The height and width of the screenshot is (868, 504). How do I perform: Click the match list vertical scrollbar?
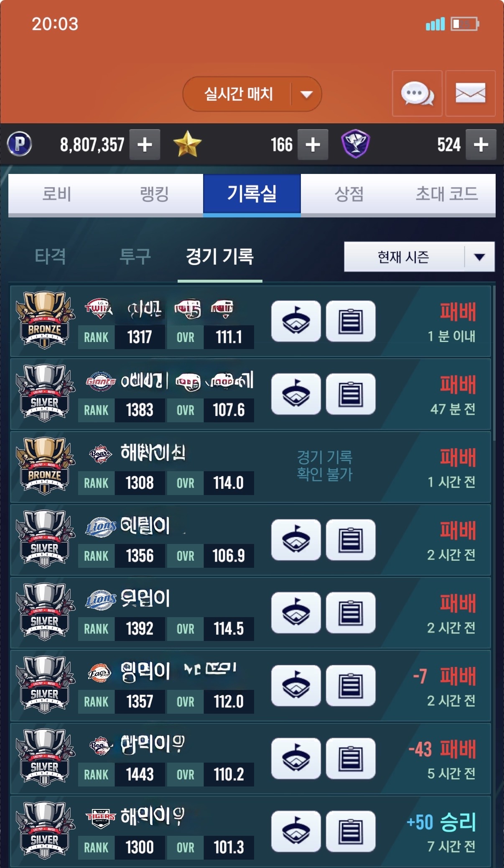coord(494,363)
